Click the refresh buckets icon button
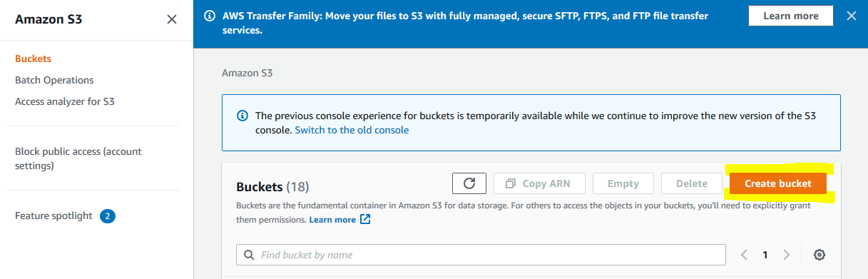This screenshot has height=279, width=868. point(469,183)
